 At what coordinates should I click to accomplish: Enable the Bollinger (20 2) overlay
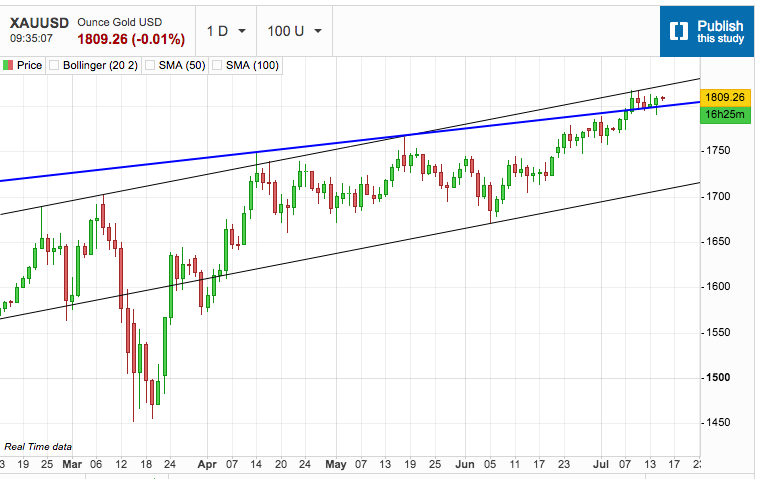pyautogui.click(x=54, y=65)
